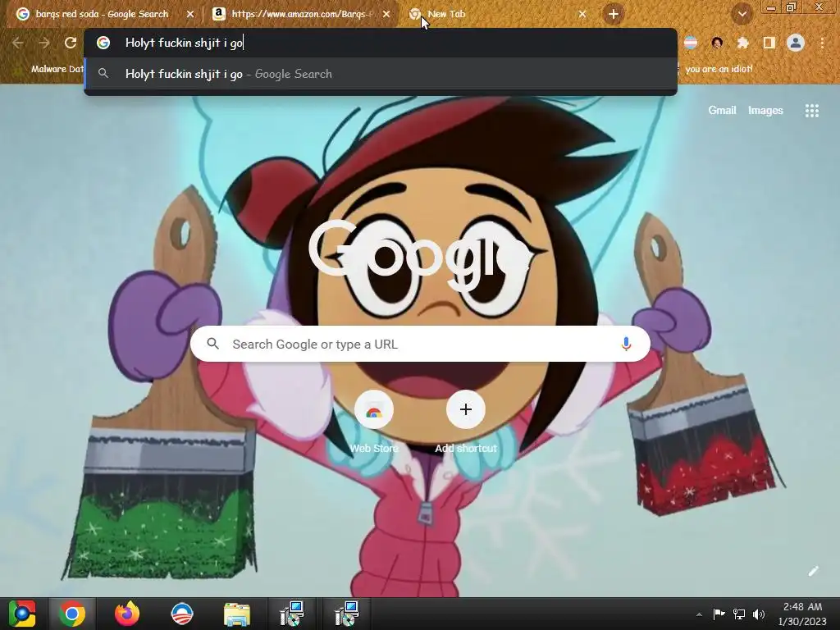Open the Images link
The width and height of the screenshot is (840, 630).
[765, 111]
